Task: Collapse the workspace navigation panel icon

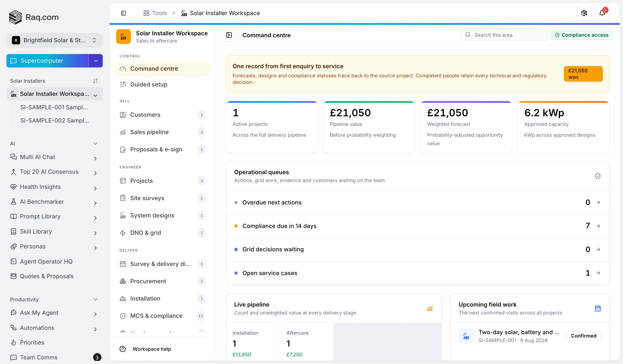Action: [x=229, y=35]
